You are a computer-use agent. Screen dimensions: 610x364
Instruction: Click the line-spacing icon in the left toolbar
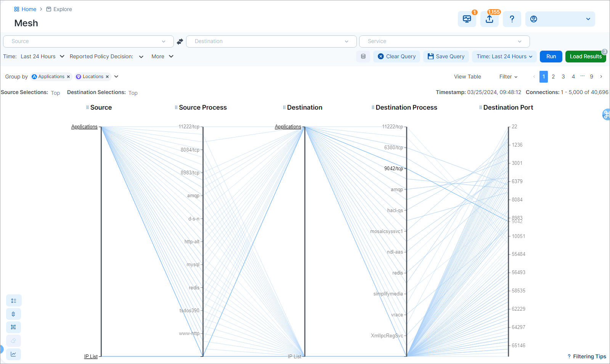(x=14, y=301)
